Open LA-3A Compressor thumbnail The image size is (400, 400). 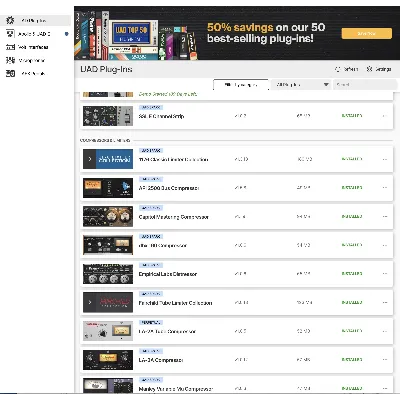[108, 360]
